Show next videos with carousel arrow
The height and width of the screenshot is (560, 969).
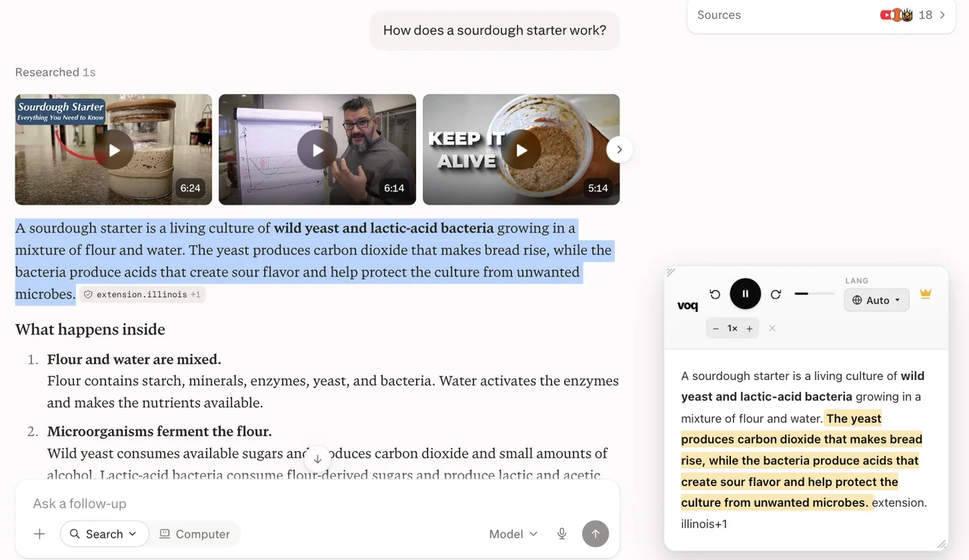[619, 150]
